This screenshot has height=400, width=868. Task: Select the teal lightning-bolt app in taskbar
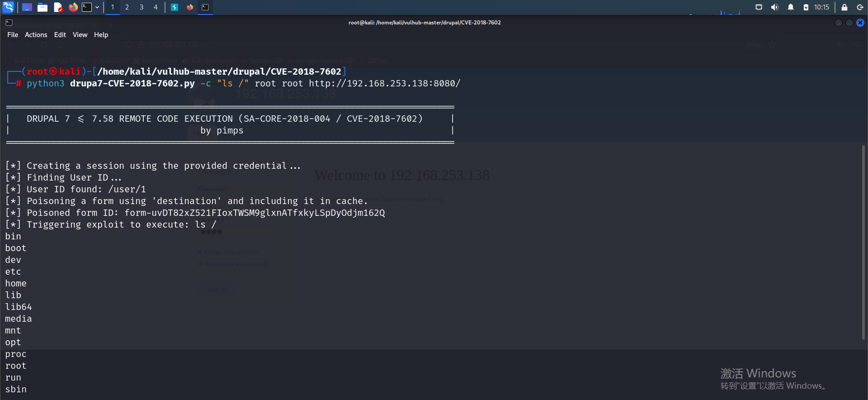pos(175,7)
